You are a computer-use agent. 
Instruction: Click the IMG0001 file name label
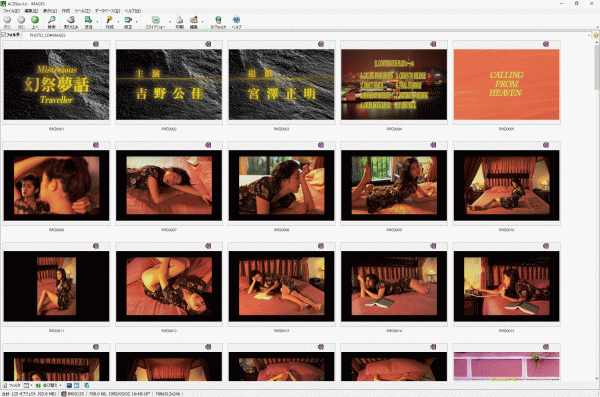(56, 129)
